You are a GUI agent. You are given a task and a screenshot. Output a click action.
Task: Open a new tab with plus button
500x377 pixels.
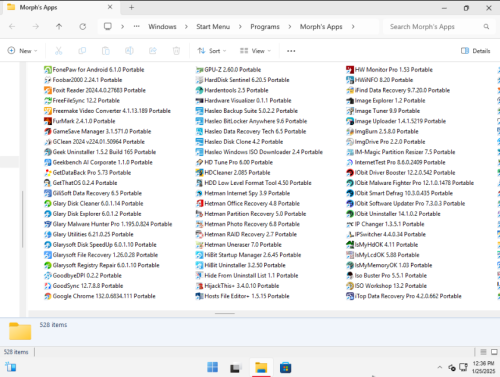[131, 7]
